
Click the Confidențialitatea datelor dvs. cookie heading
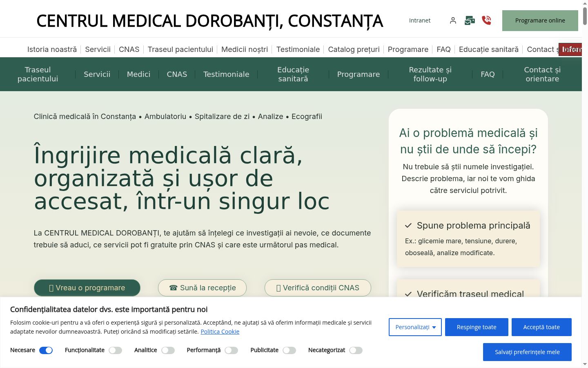point(109,310)
